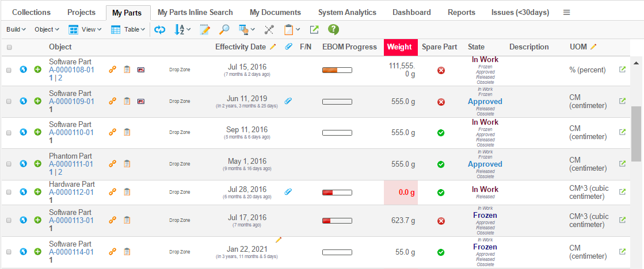Image resolution: width=644 pixels, height=269 pixels.
Task: Open the Build dropdown menu
Action: (16, 29)
